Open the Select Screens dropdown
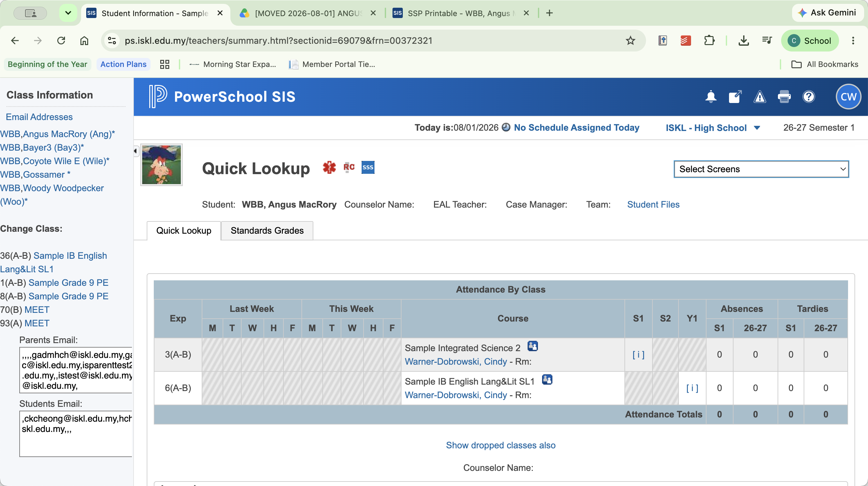 click(x=761, y=169)
